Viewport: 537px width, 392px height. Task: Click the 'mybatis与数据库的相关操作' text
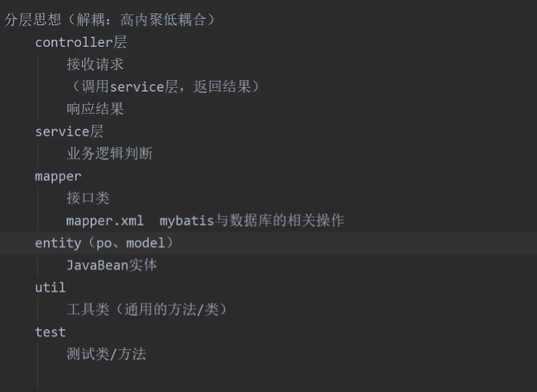pyautogui.click(x=252, y=221)
